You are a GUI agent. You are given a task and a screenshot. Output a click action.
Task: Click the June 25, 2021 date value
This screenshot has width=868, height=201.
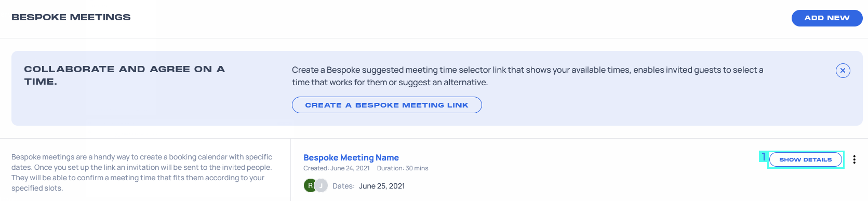[x=382, y=186]
